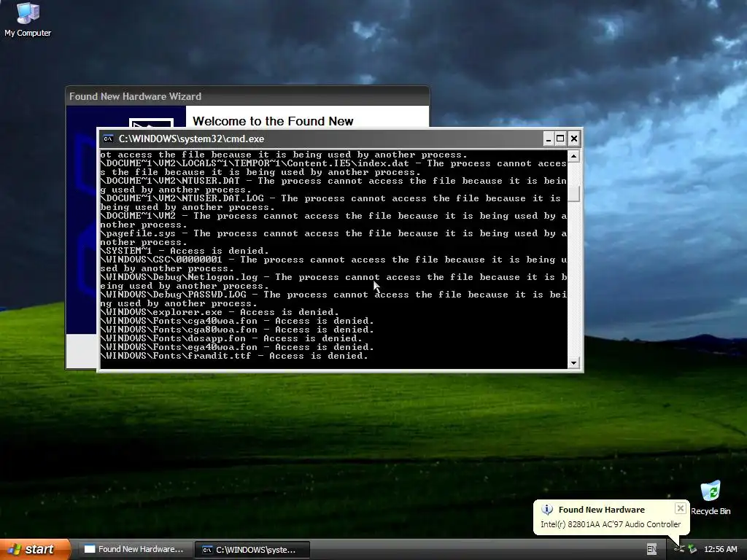The height and width of the screenshot is (560, 747).
Task: Click the Safely Remove Hardware tray icon
Action: click(x=692, y=549)
